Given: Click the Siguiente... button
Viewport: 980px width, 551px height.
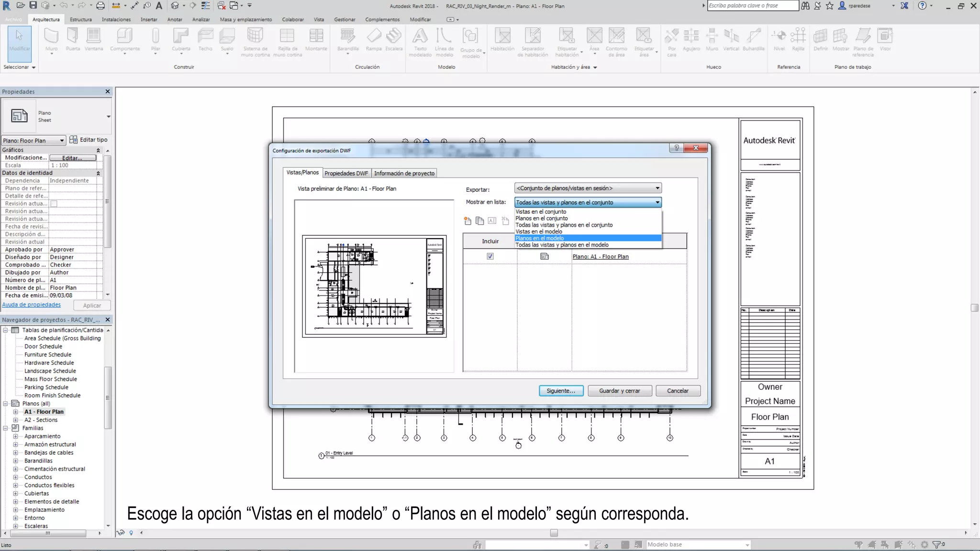Looking at the screenshot, I should (x=560, y=391).
